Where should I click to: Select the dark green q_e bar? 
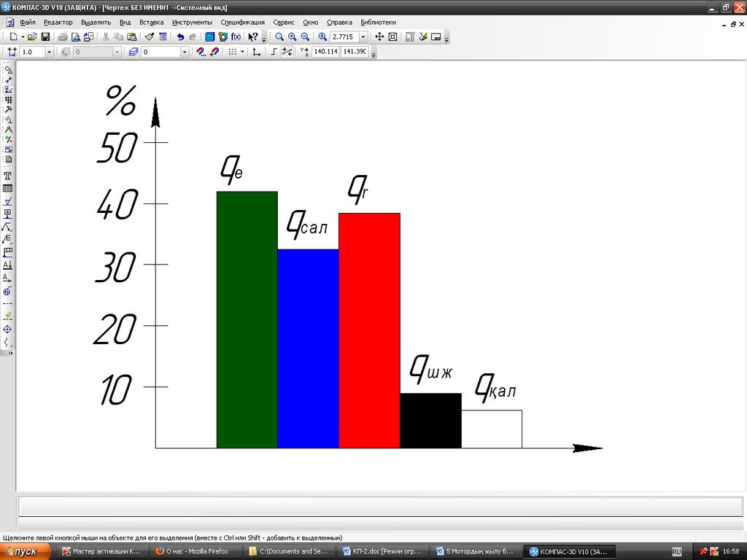247,319
